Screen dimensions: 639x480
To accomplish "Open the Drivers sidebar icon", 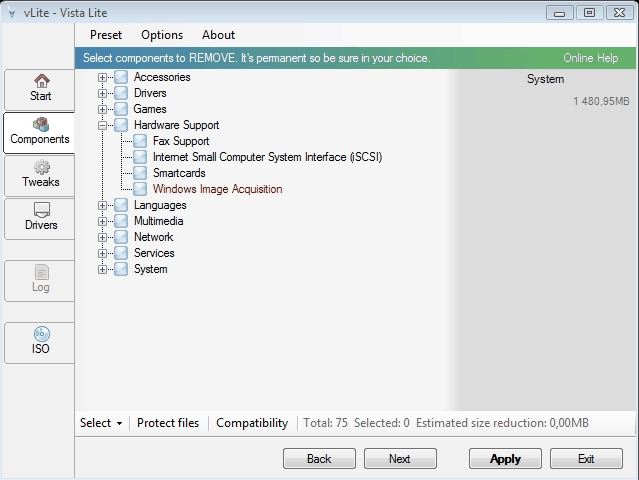I will click(42, 210).
